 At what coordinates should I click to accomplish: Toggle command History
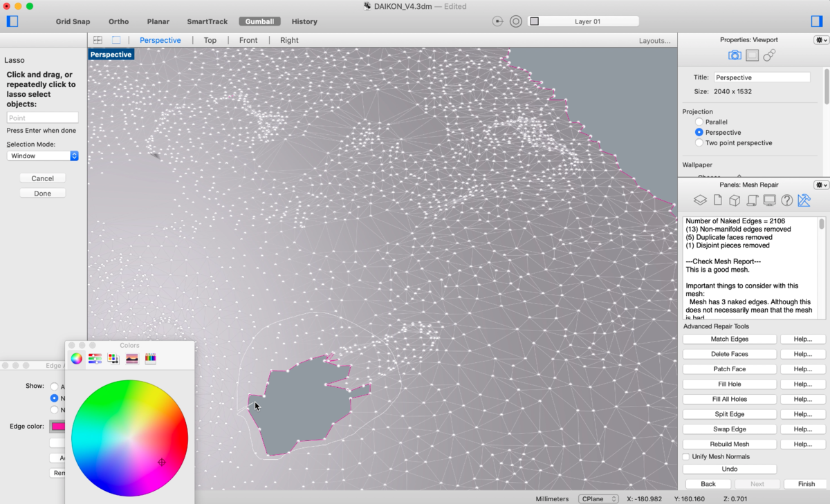304,21
